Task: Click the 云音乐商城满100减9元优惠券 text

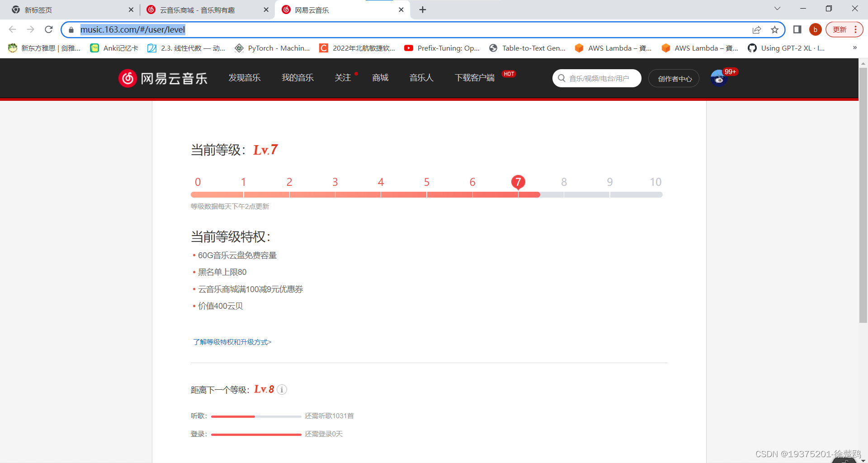Action: click(250, 289)
